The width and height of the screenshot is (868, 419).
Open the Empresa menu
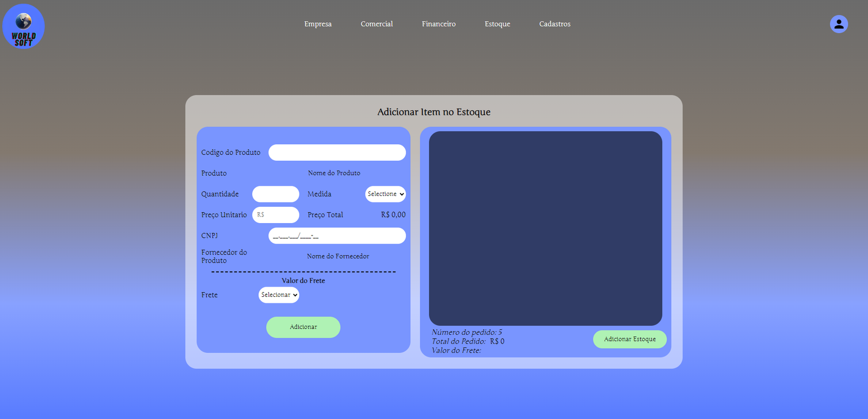[x=317, y=24]
